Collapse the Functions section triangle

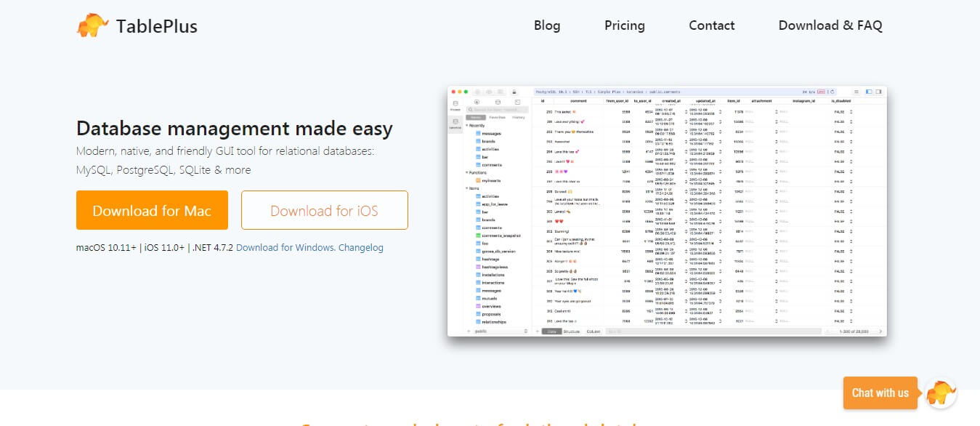(467, 172)
